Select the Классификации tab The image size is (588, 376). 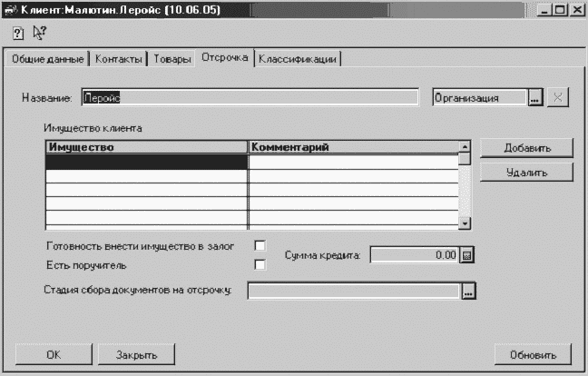coord(298,59)
